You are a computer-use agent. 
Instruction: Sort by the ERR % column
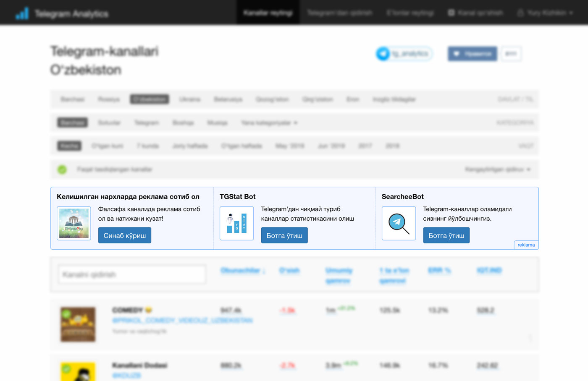point(439,271)
